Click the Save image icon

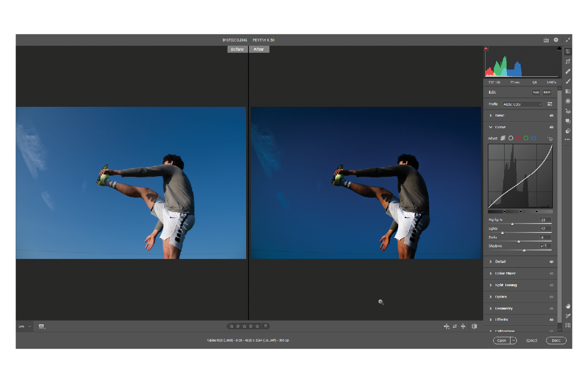[x=546, y=40]
